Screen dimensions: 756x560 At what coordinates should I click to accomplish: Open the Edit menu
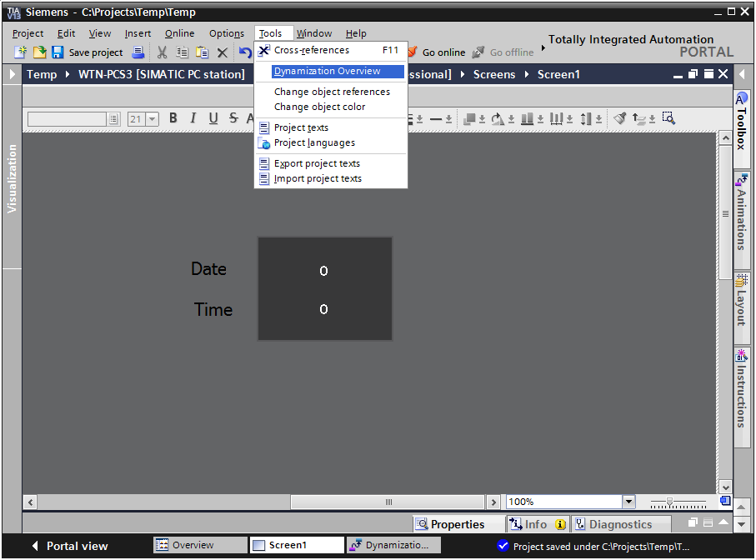pyautogui.click(x=66, y=33)
